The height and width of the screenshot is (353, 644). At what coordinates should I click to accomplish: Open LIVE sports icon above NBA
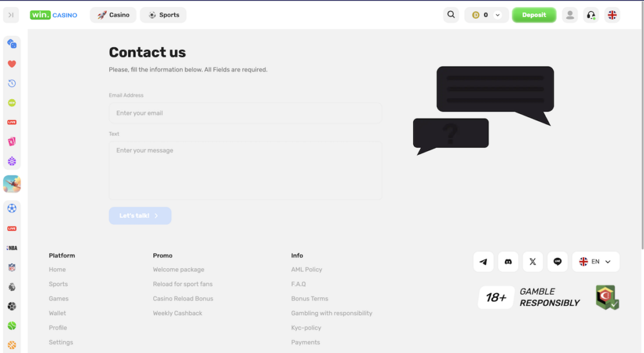coord(12,228)
